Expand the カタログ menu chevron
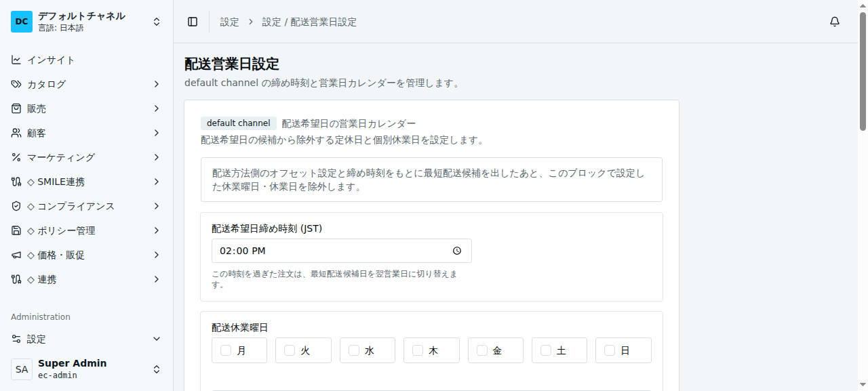Viewport: 868px width, 391px height. [x=157, y=84]
